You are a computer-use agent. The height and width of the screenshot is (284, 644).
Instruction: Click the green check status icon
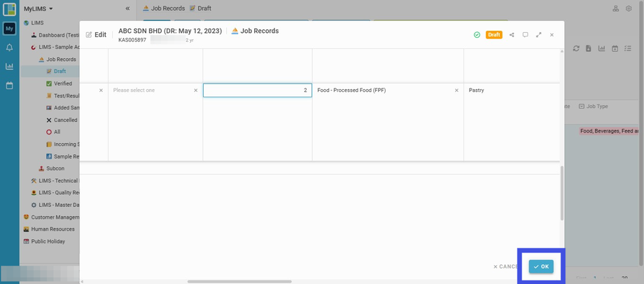(x=477, y=35)
